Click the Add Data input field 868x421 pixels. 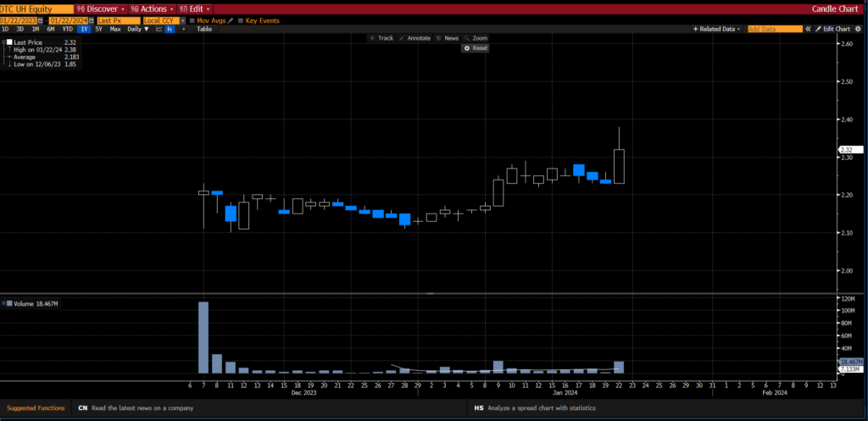point(775,29)
